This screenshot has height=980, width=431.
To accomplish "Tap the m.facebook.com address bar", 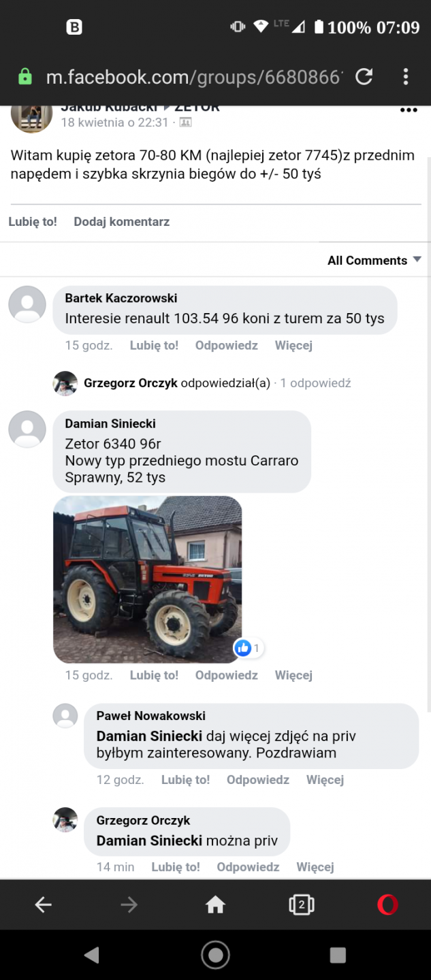I will [x=193, y=77].
